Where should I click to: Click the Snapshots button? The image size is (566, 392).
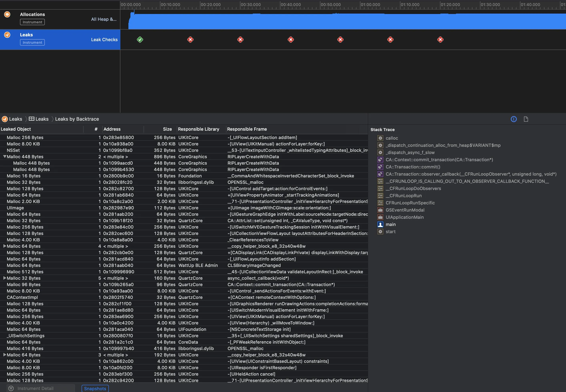[x=95, y=389]
